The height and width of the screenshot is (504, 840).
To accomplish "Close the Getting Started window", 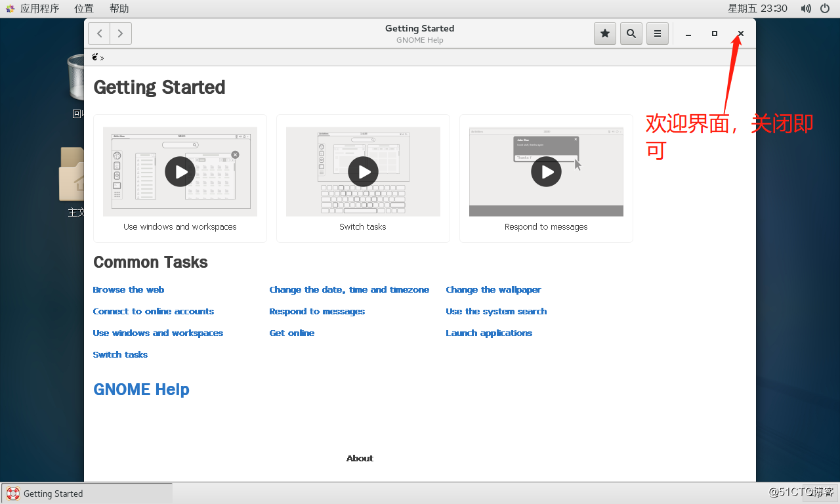I will pos(741,33).
